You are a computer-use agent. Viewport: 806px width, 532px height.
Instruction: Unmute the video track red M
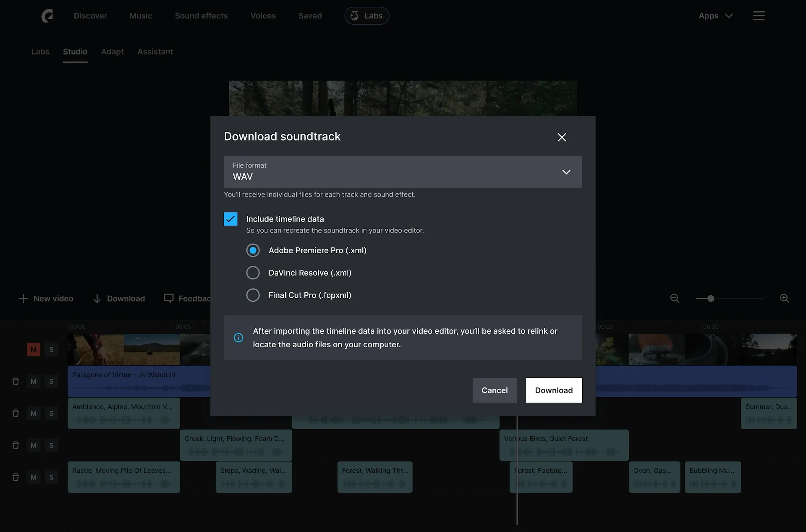click(x=34, y=349)
